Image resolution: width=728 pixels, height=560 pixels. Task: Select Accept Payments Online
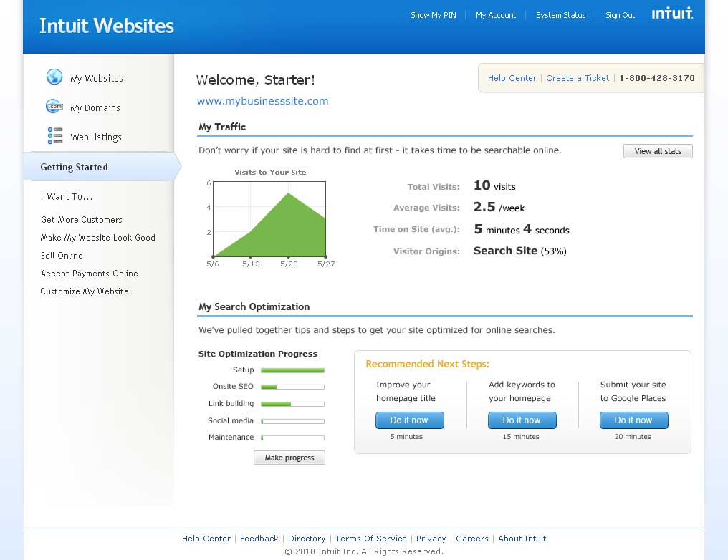(89, 274)
